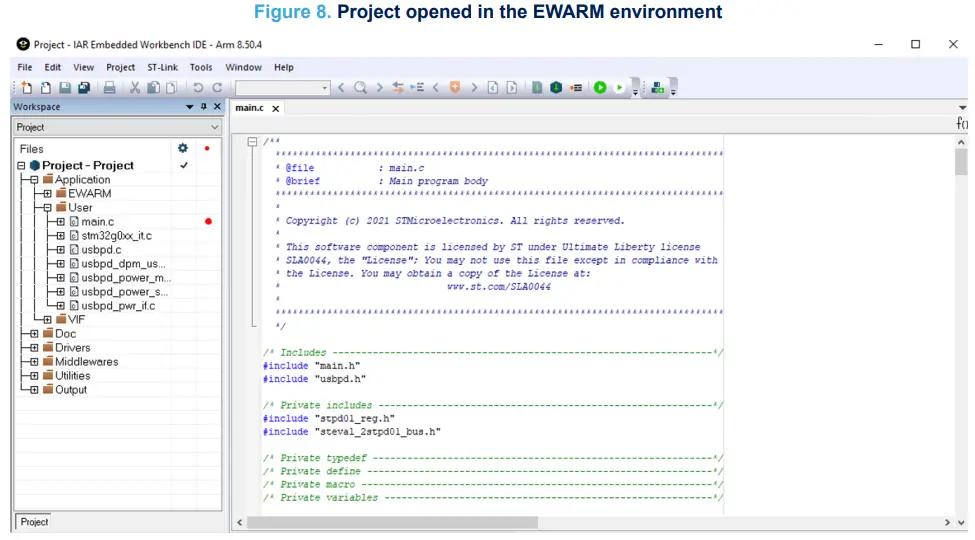The height and width of the screenshot is (540, 975).
Task: Open the View menu
Action: pos(83,67)
